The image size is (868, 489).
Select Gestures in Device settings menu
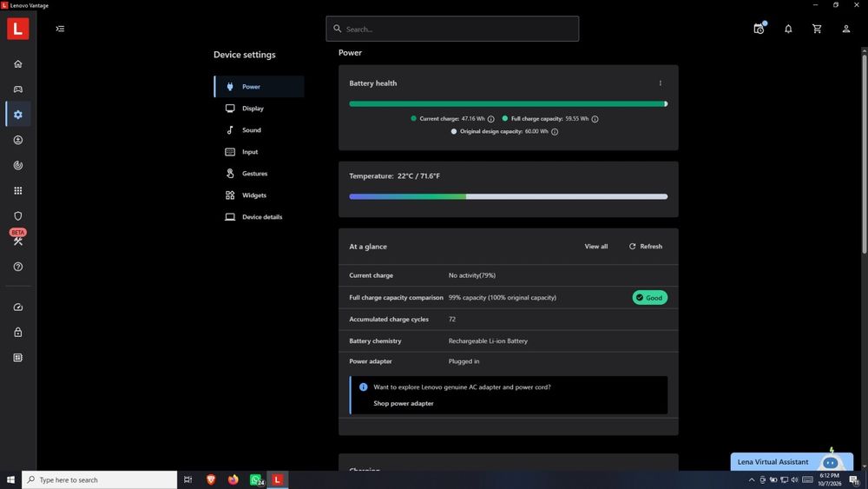[x=259, y=174]
